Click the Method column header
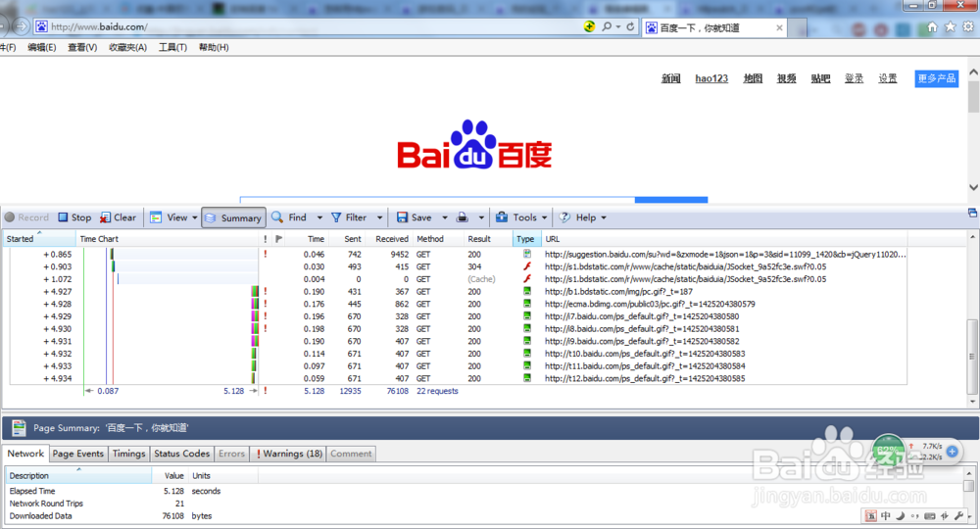The height and width of the screenshot is (529, 980). point(437,239)
